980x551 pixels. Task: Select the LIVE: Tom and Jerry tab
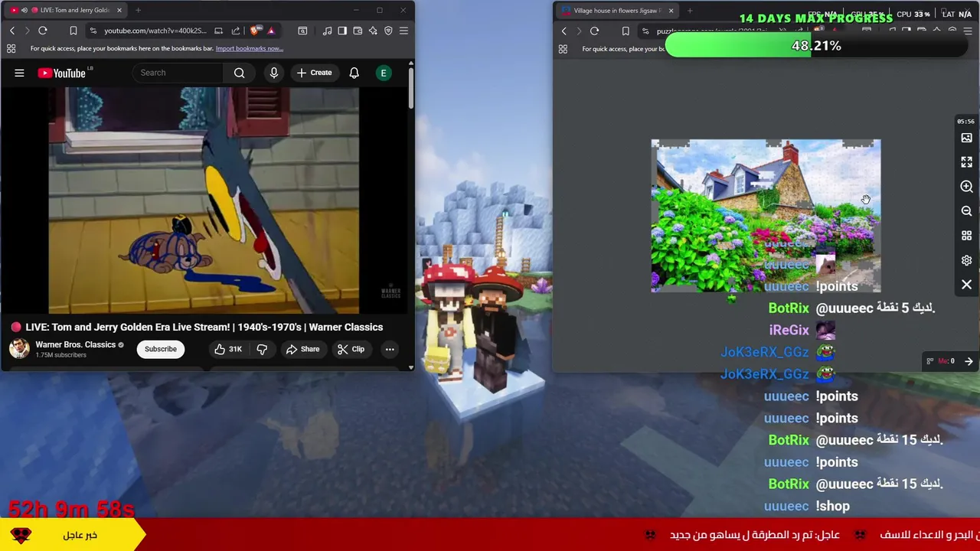tap(67, 10)
